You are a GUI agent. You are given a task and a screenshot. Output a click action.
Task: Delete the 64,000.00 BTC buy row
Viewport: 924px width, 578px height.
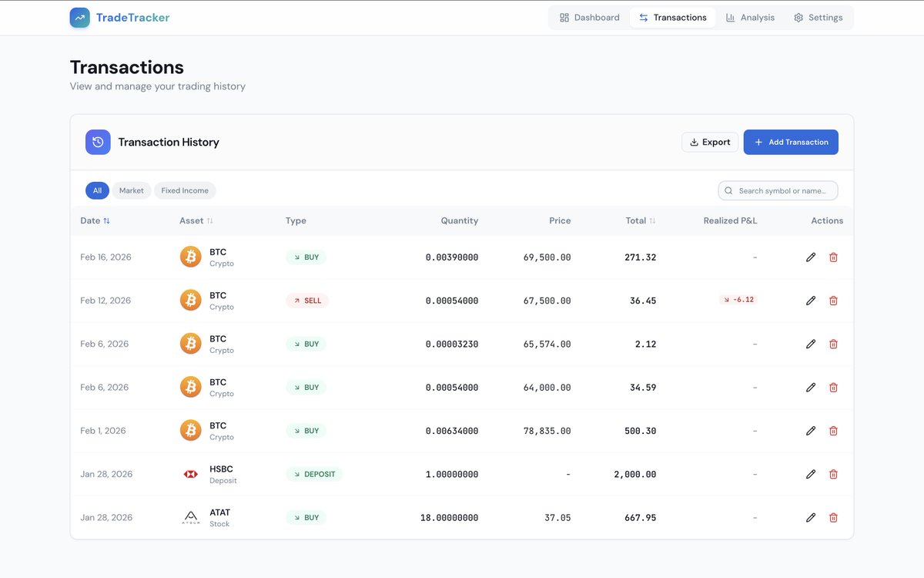(833, 388)
